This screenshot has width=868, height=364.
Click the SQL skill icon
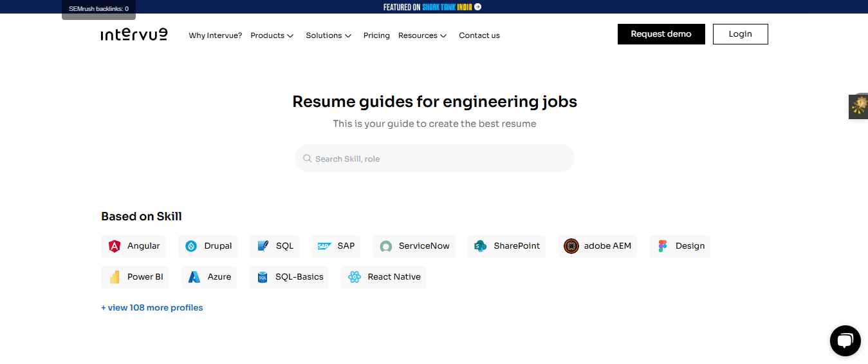pyautogui.click(x=263, y=246)
